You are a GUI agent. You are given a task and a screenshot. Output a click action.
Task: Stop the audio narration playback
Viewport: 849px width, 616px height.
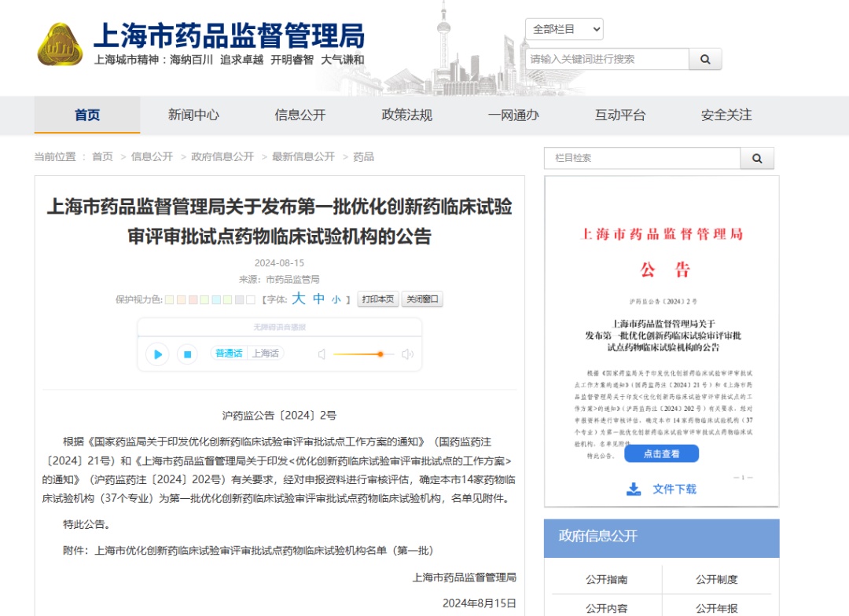[187, 354]
